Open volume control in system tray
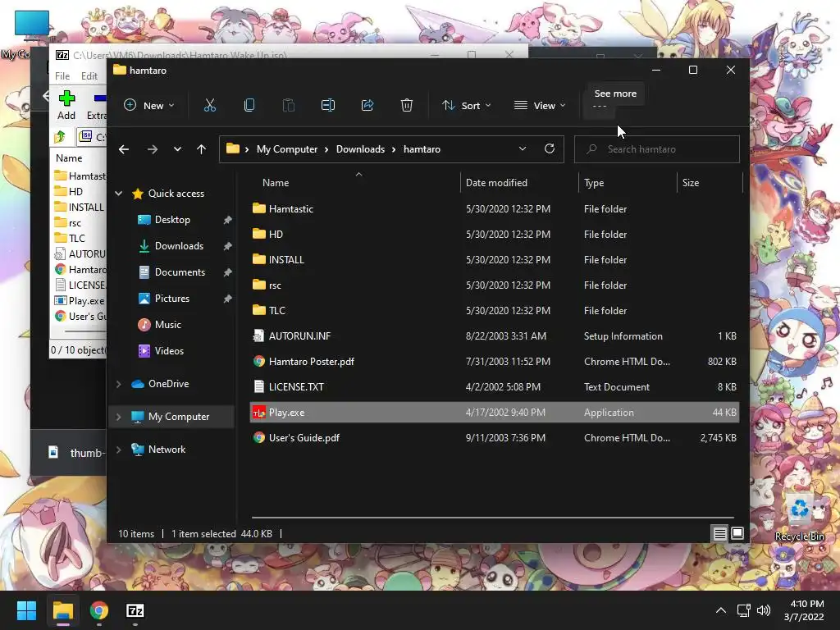The height and width of the screenshot is (630, 840). (x=764, y=610)
